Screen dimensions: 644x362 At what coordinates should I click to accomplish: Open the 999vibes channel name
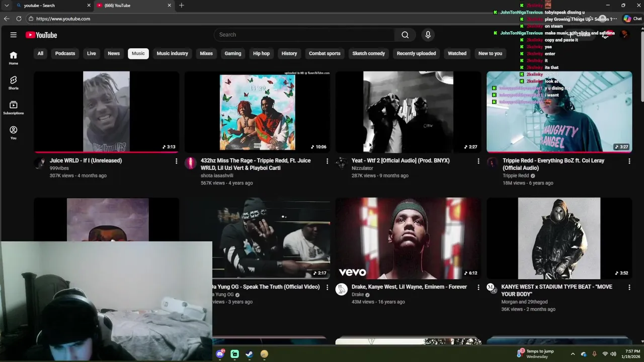point(59,168)
